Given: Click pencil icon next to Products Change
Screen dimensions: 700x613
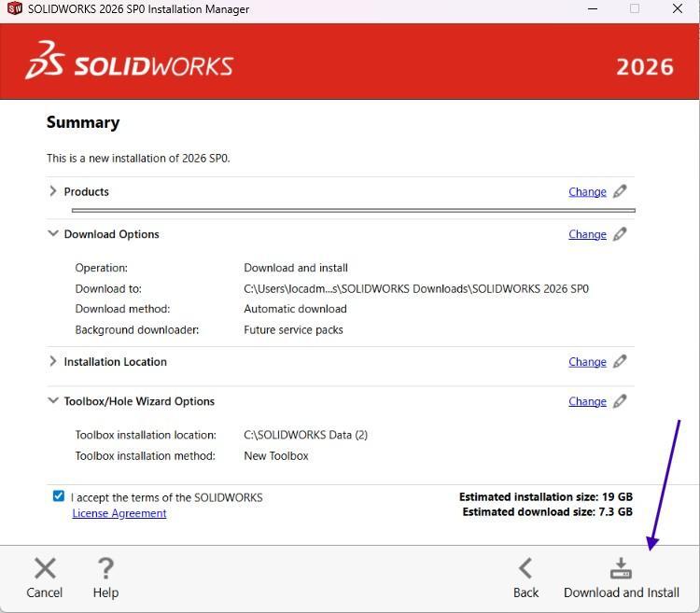Looking at the screenshot, I should pos(620,191).
